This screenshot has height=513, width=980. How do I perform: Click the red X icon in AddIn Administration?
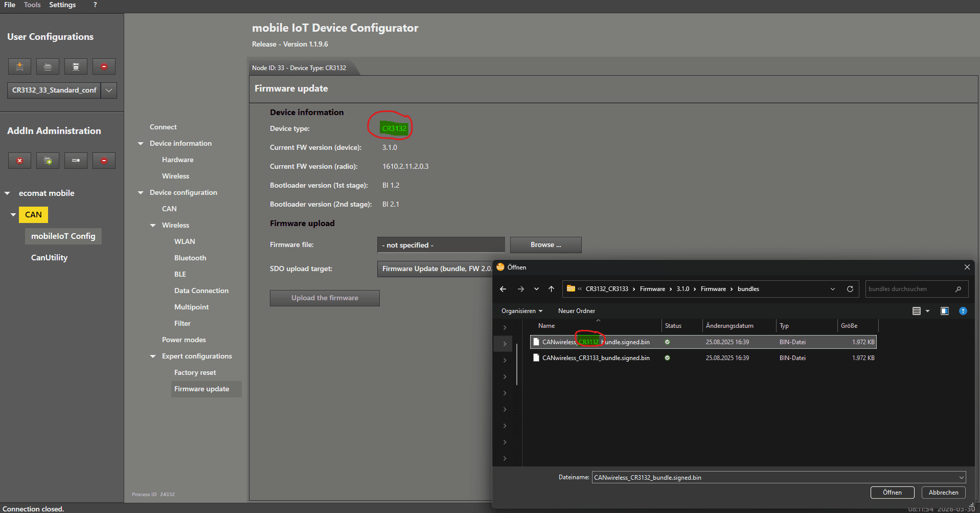[x=19, y=161]
